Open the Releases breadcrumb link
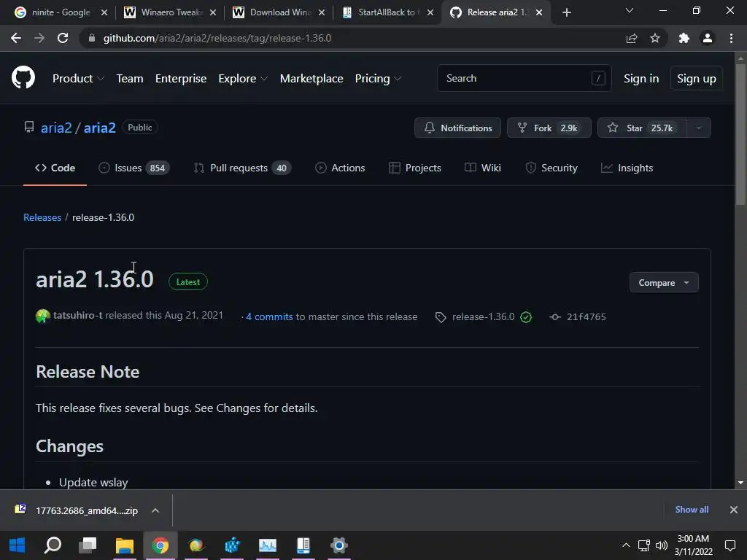The width and height of the screenshot is (747, 560). click(x=42, y=217)
